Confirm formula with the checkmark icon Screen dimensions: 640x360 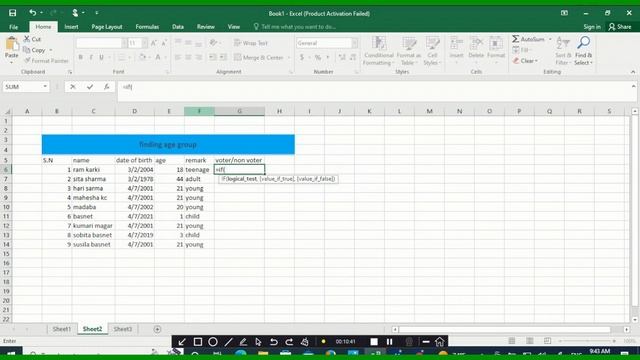(90, 87)
